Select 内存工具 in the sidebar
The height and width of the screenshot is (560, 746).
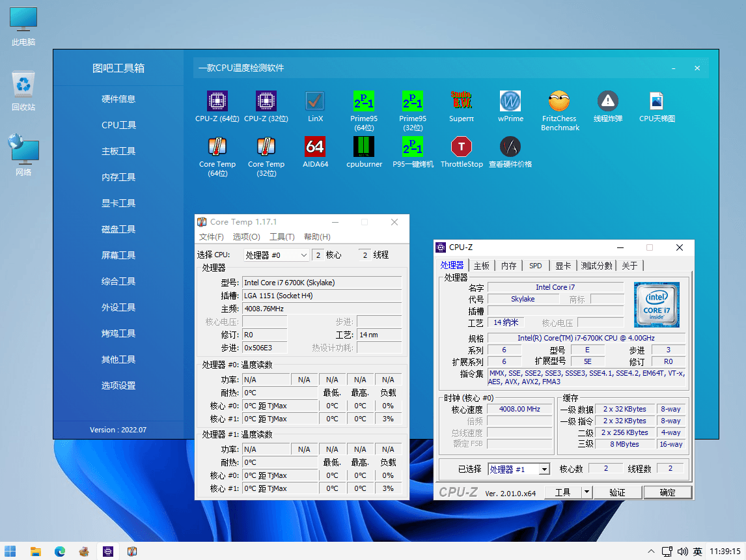[118, 177]
